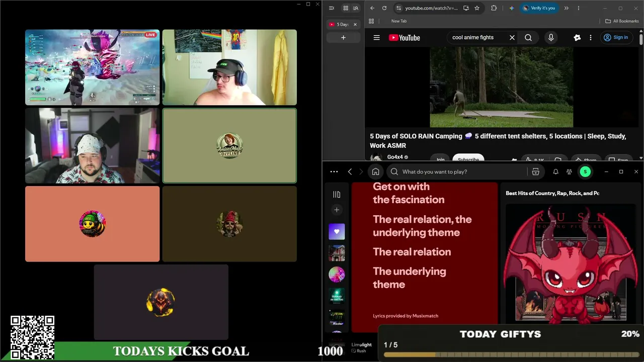Open Spotify Friend Activity icon
Image resolution: width=644 pixels, height=362 pixels.
(569, 172)
